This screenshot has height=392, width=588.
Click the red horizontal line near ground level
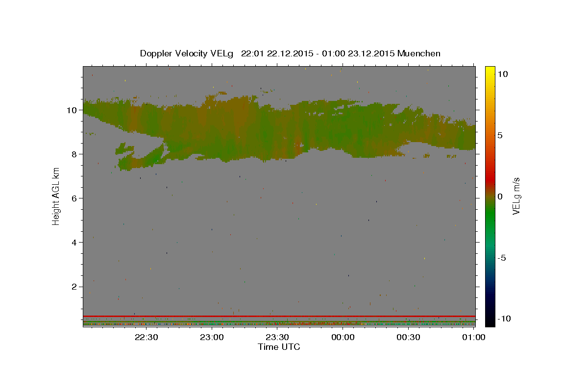click(x=279, y=316)
